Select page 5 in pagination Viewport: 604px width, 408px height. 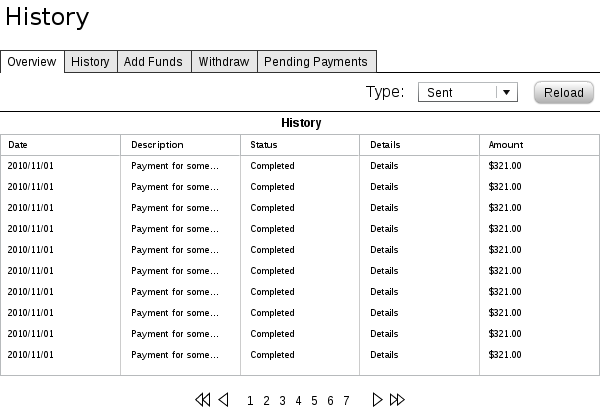[314, 401]
